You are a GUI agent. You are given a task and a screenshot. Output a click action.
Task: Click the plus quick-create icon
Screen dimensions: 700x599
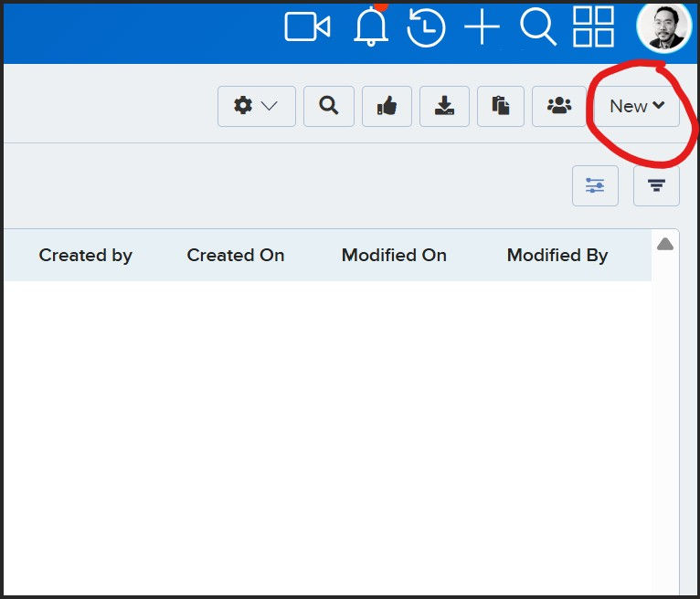(x=482, y=26)
